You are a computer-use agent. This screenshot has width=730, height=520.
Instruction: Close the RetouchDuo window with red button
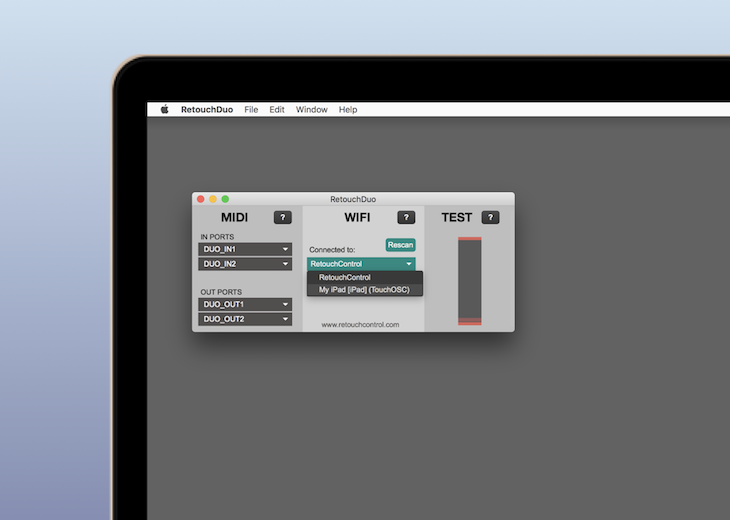(x=201, y=199)
